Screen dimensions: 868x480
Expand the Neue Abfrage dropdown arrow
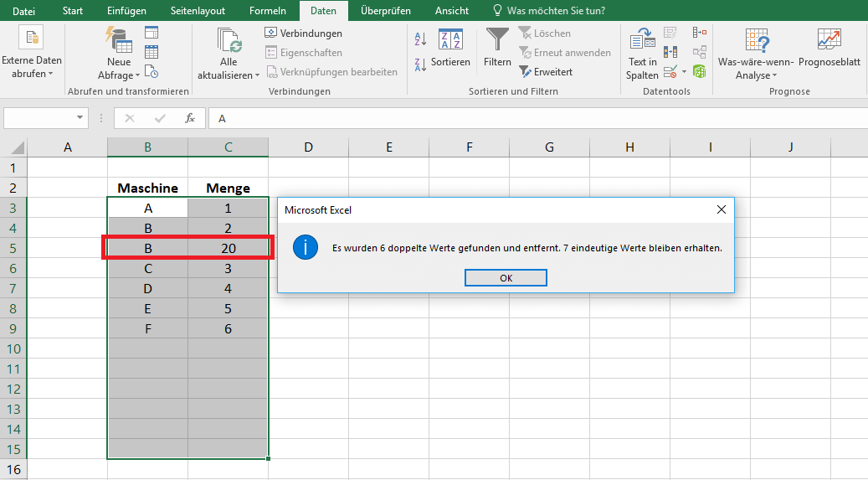click(x=138, y=75)
